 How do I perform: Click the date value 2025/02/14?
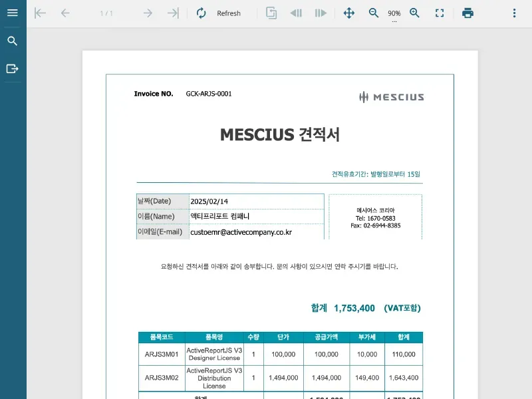tap(209, 201)
